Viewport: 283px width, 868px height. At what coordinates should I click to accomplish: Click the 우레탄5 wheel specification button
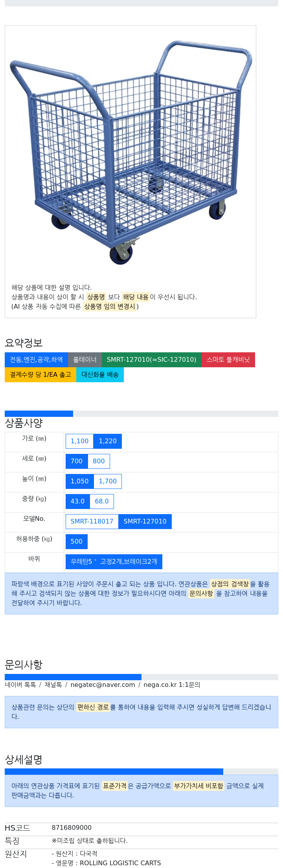pos(114,562)
